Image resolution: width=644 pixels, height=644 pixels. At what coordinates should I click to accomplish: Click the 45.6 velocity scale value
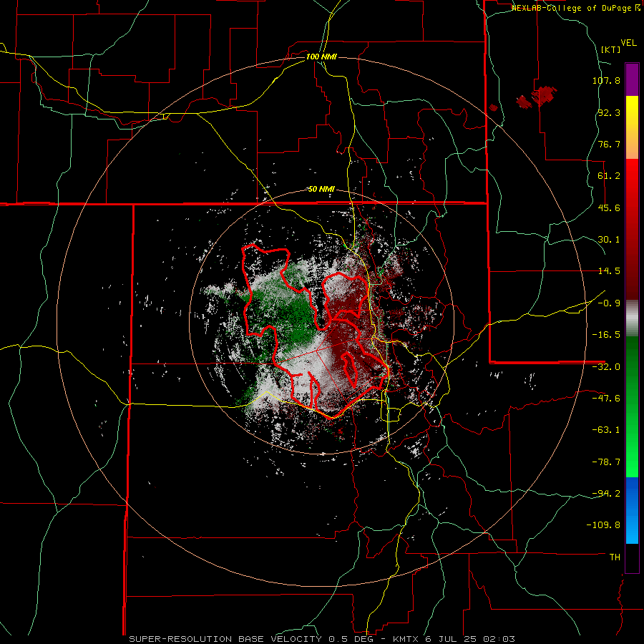(x=609, y=208)
